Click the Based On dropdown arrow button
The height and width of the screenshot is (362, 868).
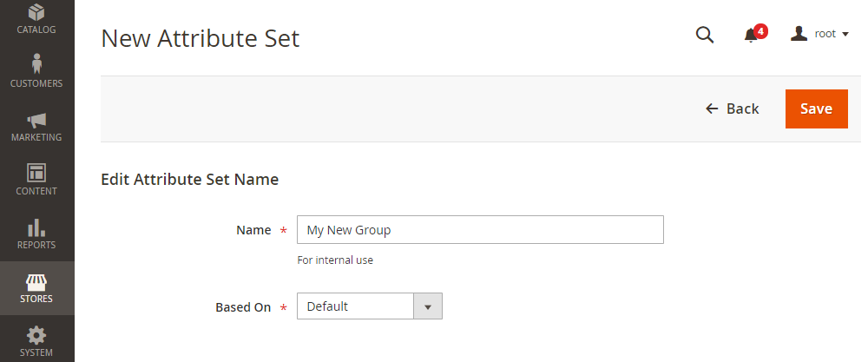(428, 306)
